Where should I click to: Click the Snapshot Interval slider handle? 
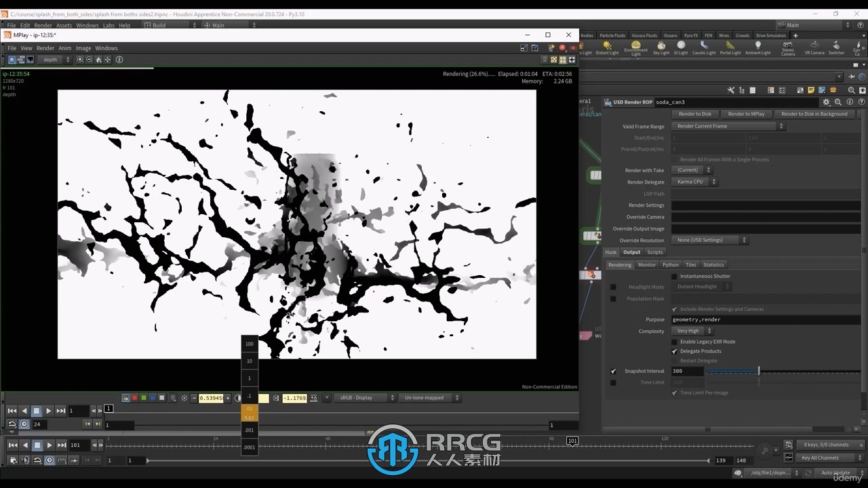click(x=759, y=371)
